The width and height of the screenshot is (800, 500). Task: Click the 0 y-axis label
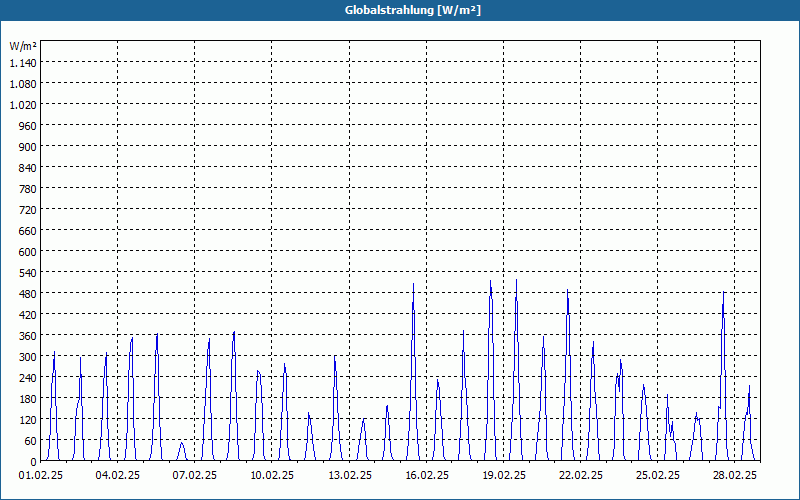(34, 462)
